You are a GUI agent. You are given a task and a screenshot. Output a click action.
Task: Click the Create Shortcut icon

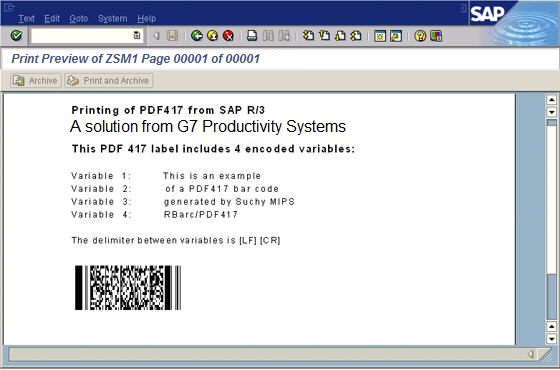pos(396,36)
